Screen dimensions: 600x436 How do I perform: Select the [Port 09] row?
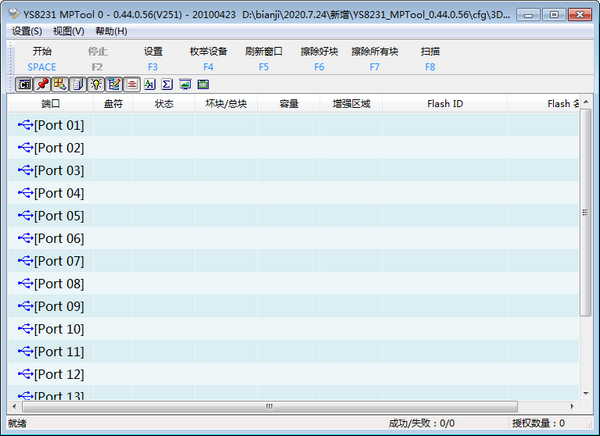point(293,306)
